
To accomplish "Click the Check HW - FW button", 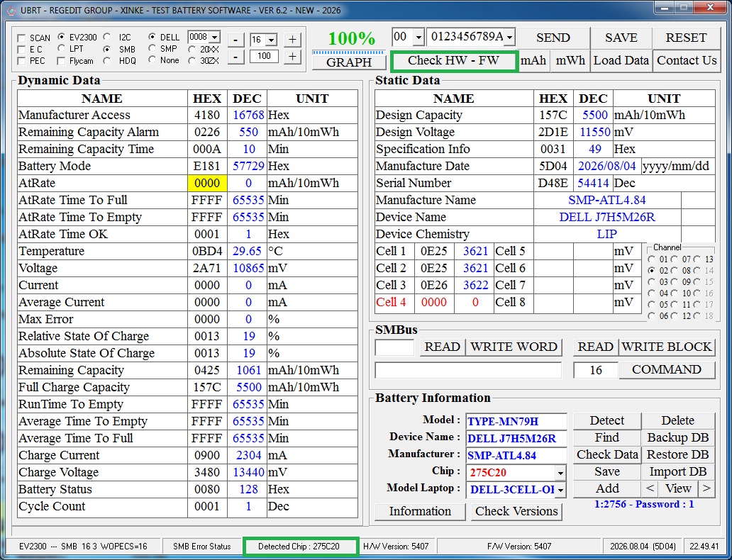I will point(454,61).
